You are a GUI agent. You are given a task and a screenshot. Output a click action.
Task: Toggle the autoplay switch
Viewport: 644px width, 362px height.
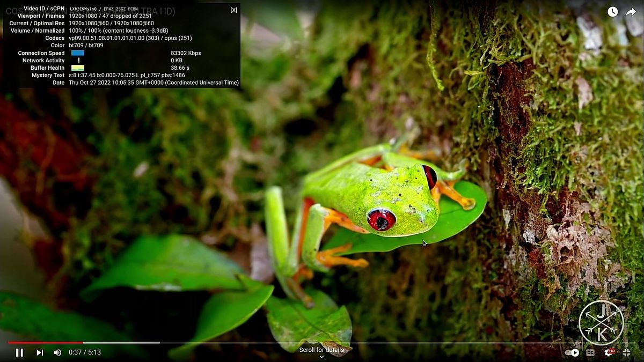point(572,352)
